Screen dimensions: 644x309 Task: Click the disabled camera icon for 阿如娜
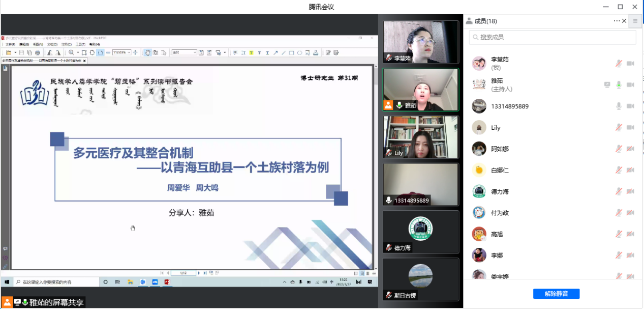click(630, 149)
